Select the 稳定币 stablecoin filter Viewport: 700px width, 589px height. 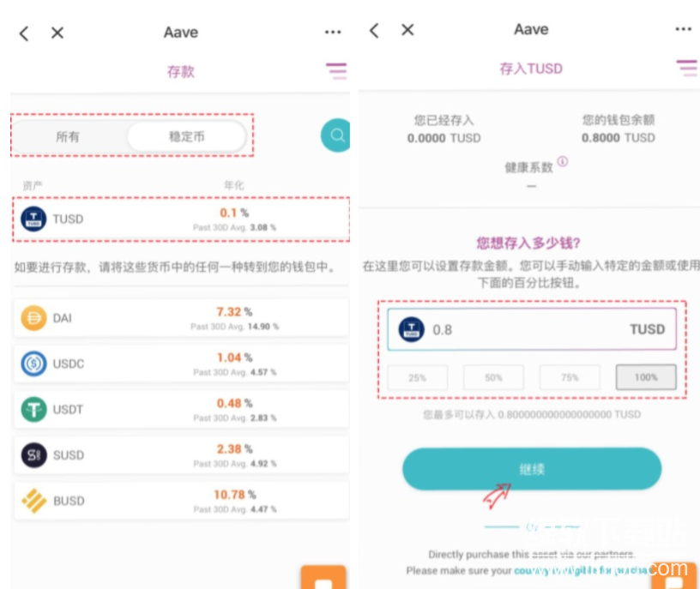(186, 136)
